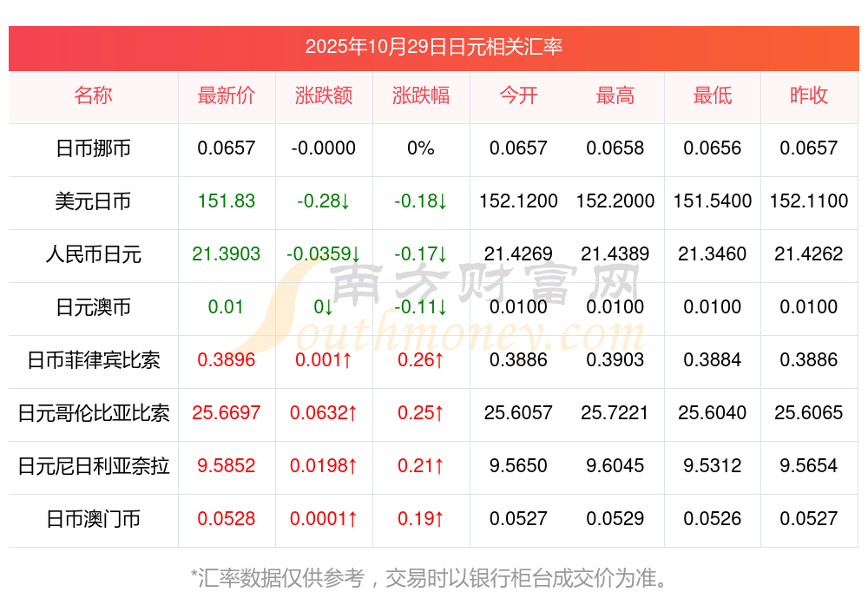Select the 今开 column header
Viewport: 868px width, 605px height.
518,95
